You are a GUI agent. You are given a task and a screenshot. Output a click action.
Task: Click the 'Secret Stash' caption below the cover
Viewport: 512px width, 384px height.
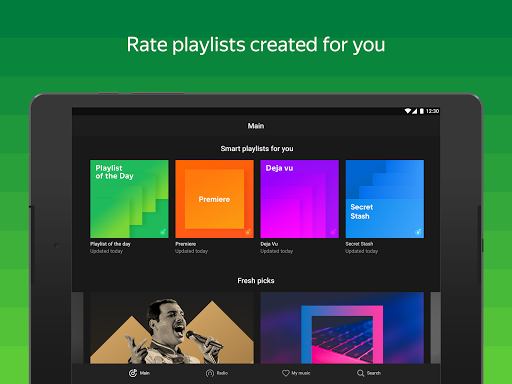coord(359,244)
